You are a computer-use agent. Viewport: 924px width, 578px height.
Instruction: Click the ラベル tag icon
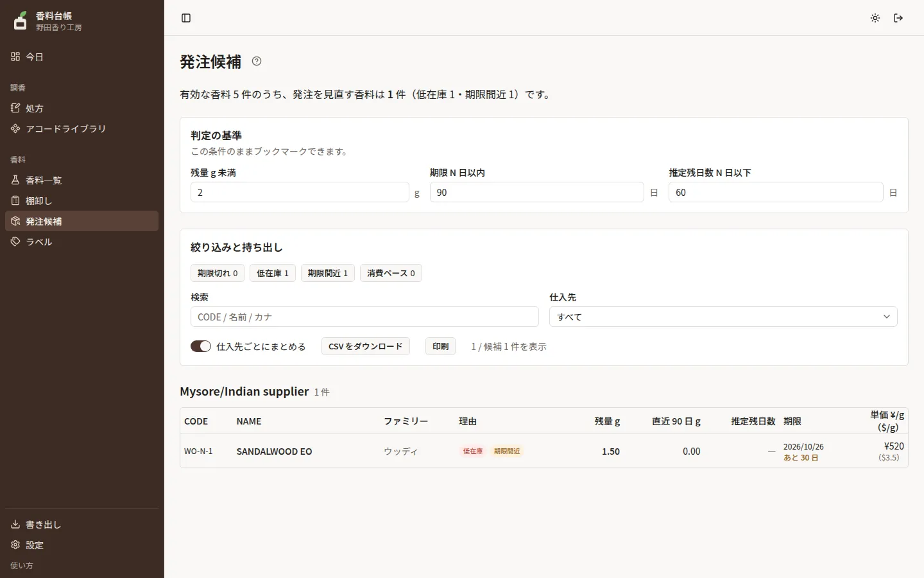click(x=15, y=241)
